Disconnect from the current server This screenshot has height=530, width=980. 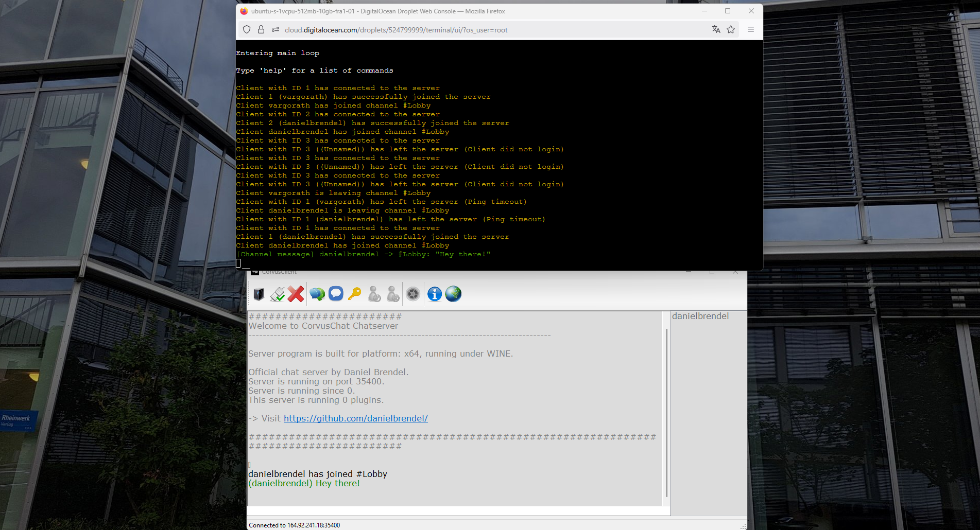pyautogui.click(x=296, y=294)
